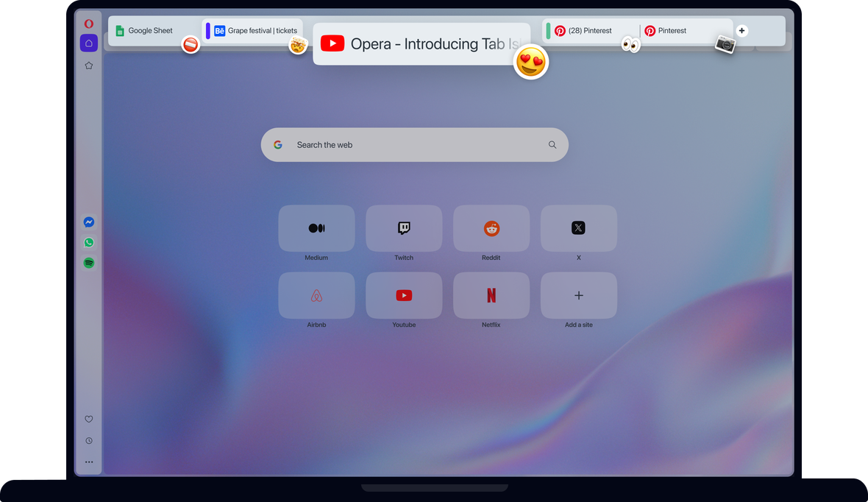Open sidebar setup via the three dots
The image size is (868, 502).
pos(88,462)
